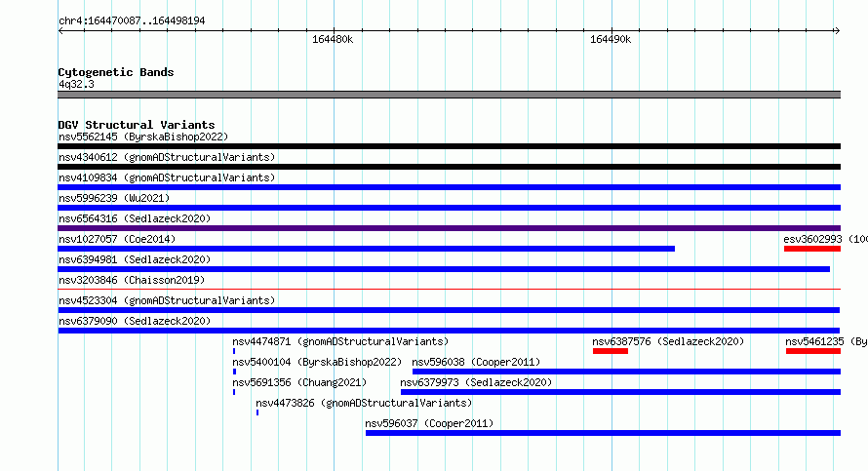The width and height of the screenshot is (868, 471).
Task: Click the blue bar of nsv596038
Action: [x=626, y=372]
